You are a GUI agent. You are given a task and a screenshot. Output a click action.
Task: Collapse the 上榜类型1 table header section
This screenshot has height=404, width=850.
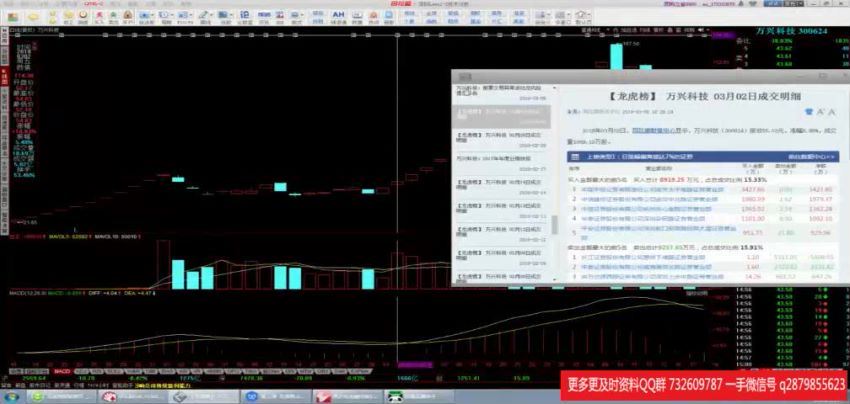(574, 157)
